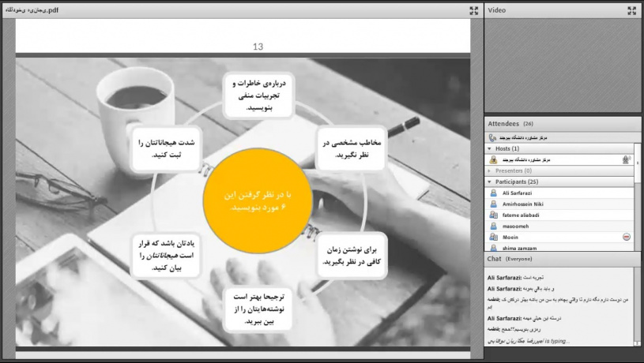The height and width of the screenshot is (363, 644).
Task: Expand the Presenters (0) group
Action: coord(489,170)
